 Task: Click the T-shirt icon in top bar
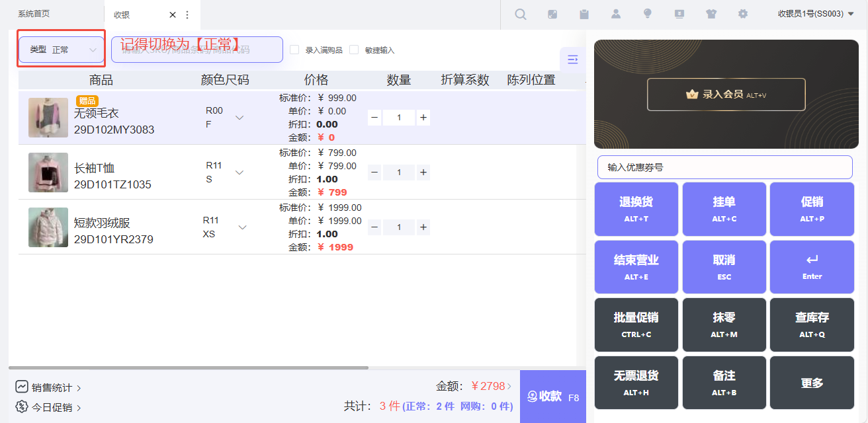[x=711, y=14]
